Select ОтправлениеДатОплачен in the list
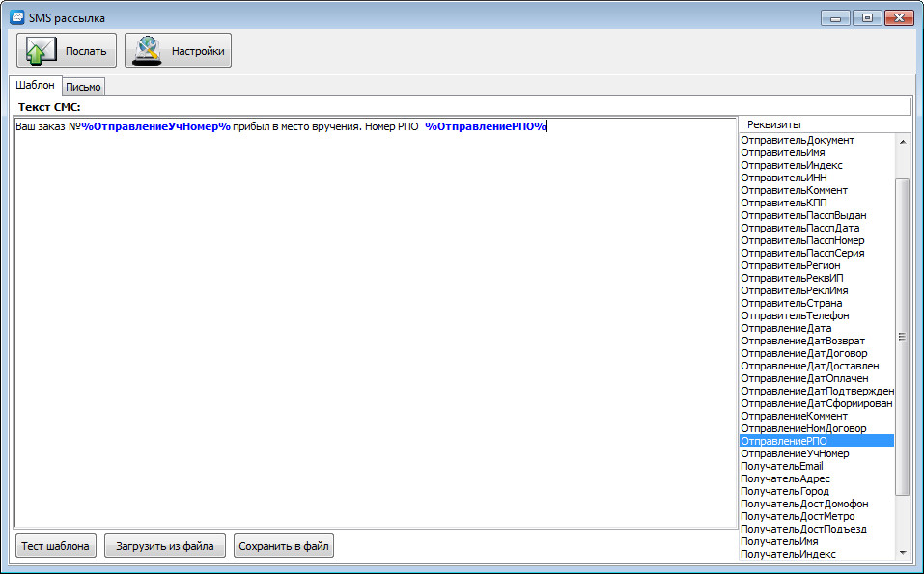The height and width of the screenshot is (574, 924). click(817, 378)
